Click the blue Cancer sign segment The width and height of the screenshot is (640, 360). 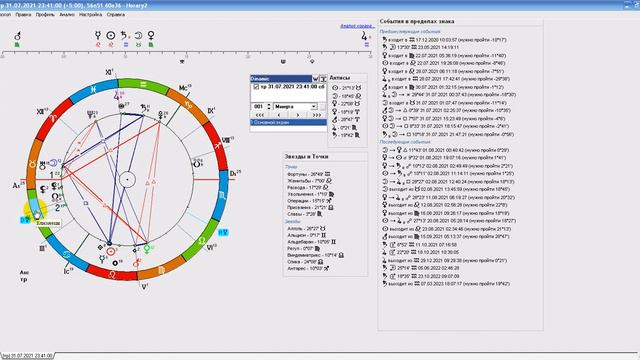point(67,254)
